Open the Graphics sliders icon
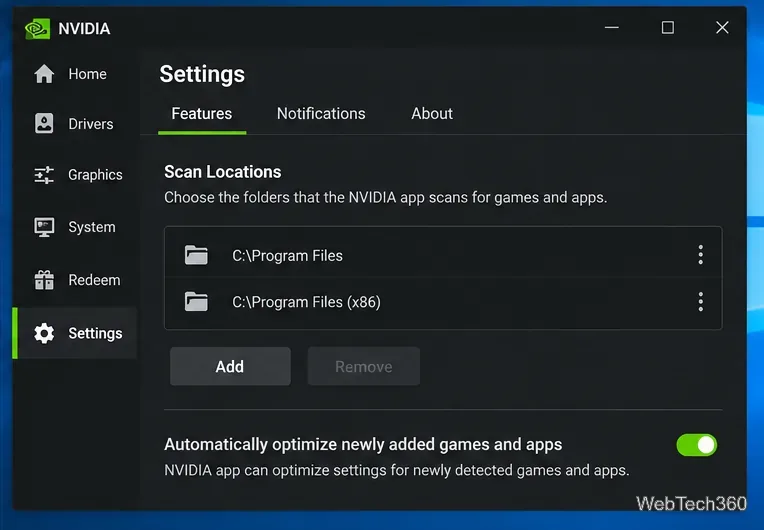The height and width of the screenshot is (530, 764). 44,175
